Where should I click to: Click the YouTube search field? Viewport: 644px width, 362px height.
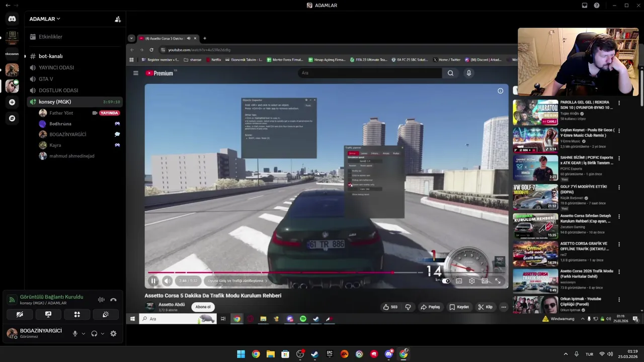coord(370,73)
